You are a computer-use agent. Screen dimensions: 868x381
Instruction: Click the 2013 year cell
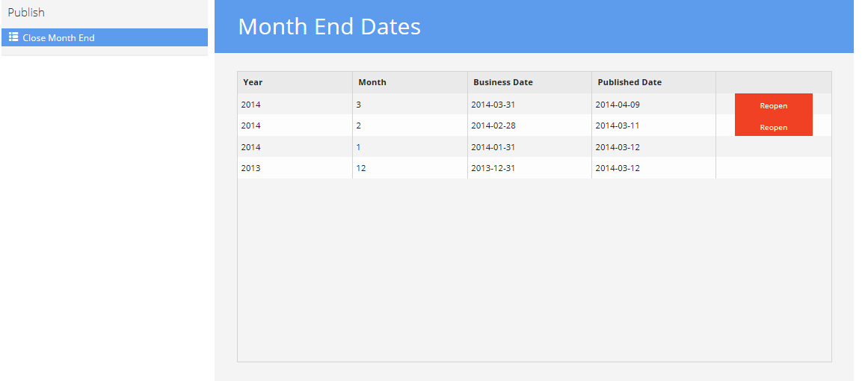pyautogui.click(x=295, y=168)
